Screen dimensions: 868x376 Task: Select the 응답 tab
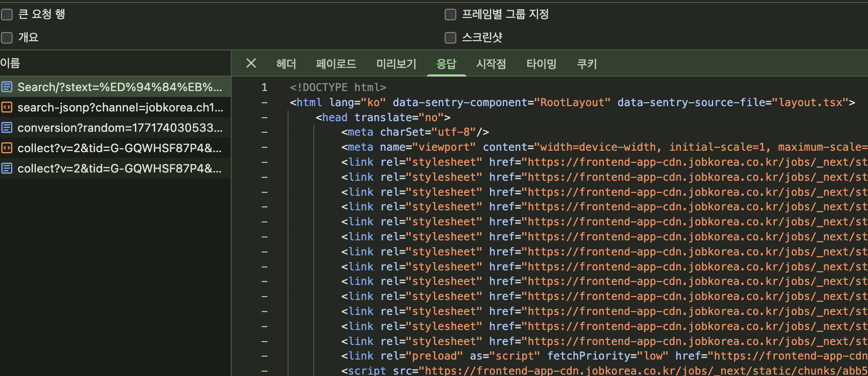[446, 64]
